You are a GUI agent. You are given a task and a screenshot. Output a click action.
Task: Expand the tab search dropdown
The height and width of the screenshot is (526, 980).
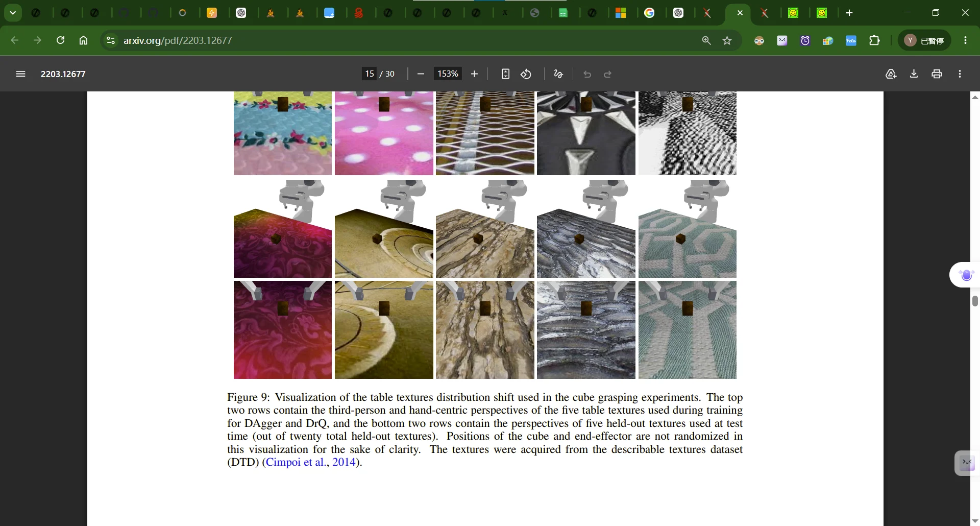tap(13, 13)
